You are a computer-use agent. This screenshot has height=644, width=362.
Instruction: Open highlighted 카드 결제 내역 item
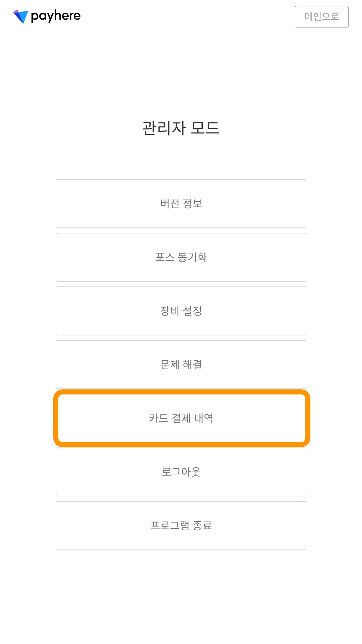point(181,418)
